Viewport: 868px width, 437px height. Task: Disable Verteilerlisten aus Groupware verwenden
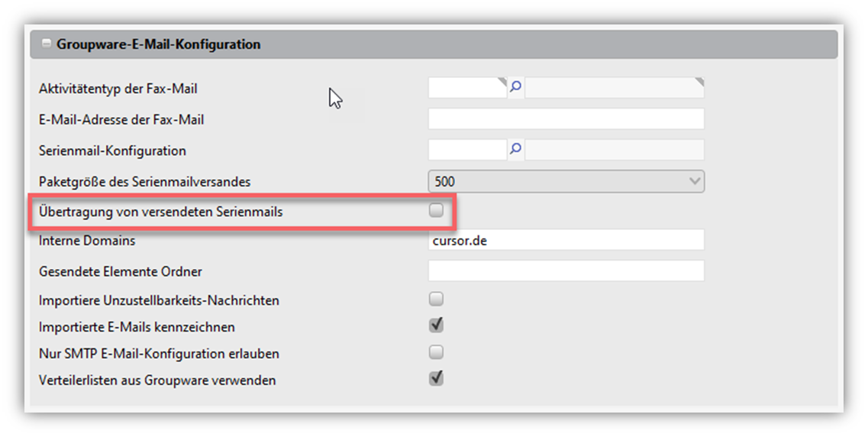pos(436,378)
